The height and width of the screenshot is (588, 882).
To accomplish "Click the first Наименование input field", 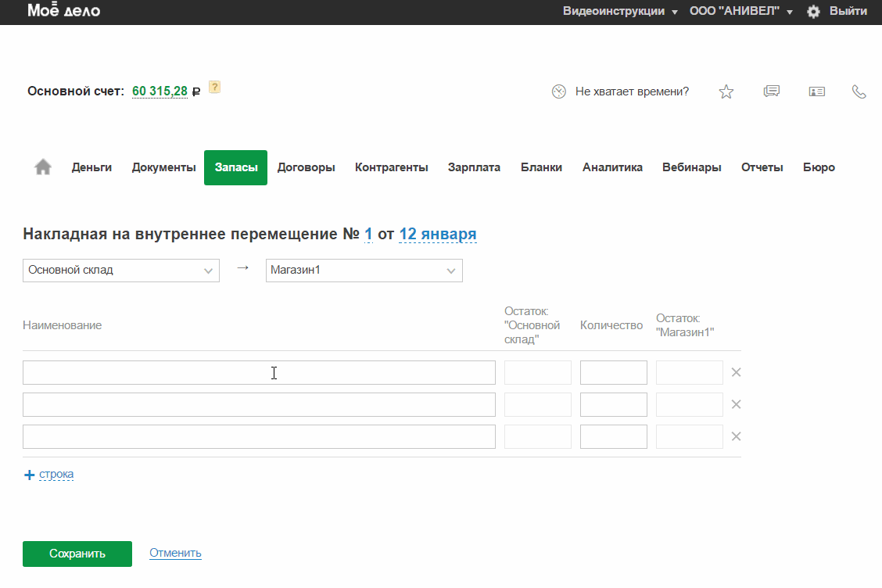I will pos(259,373).
